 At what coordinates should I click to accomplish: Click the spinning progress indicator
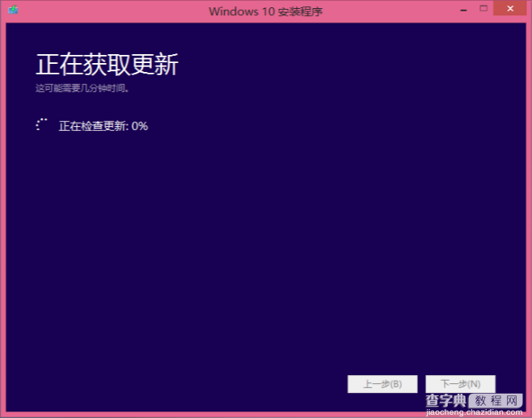pyautogui.click(x=41, y=125)
